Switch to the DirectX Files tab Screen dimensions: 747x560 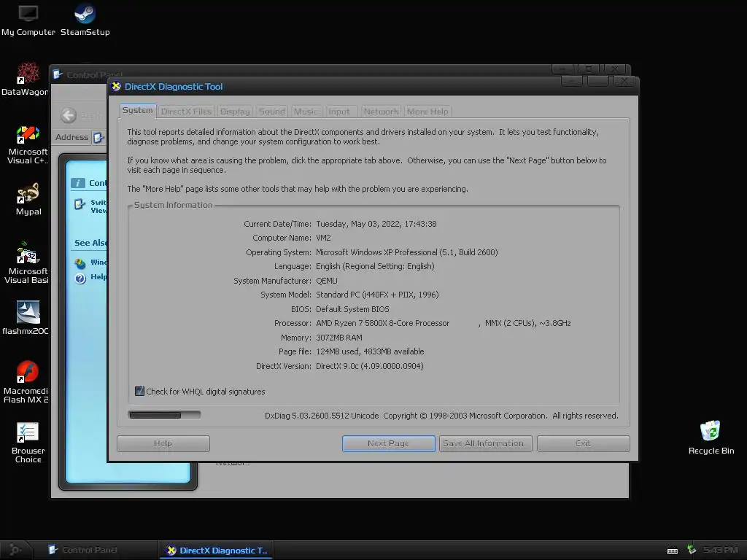pyautogui.click(x=186, y=112)
